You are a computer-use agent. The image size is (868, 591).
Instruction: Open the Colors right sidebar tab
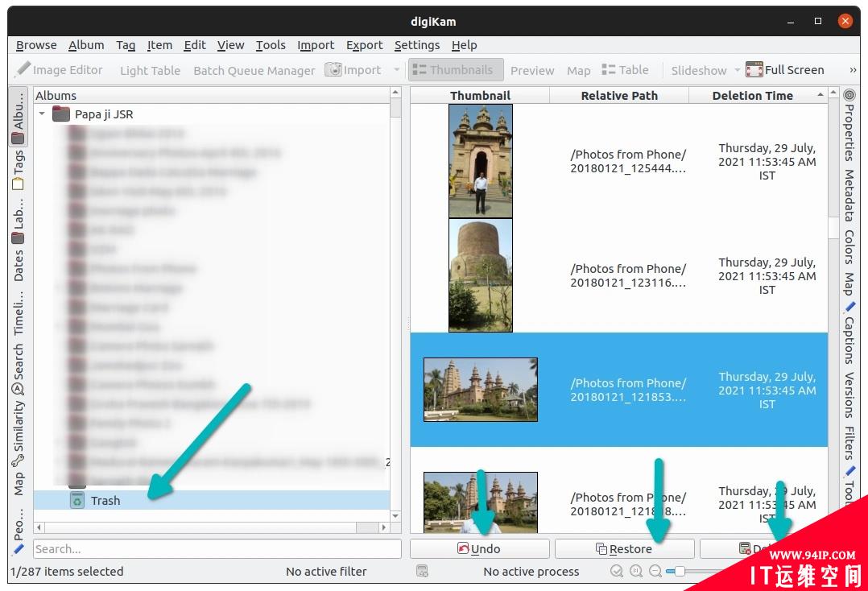point(849,247)
